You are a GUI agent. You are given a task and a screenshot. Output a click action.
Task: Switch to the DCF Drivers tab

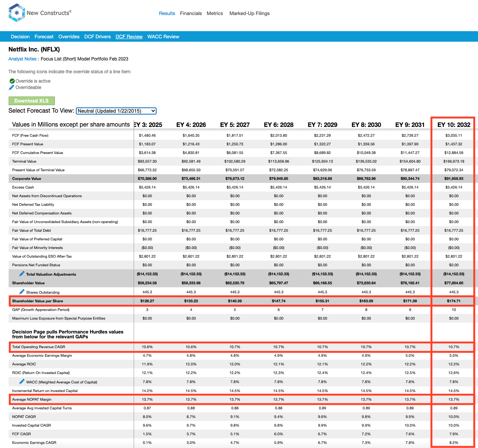(98, 36)
